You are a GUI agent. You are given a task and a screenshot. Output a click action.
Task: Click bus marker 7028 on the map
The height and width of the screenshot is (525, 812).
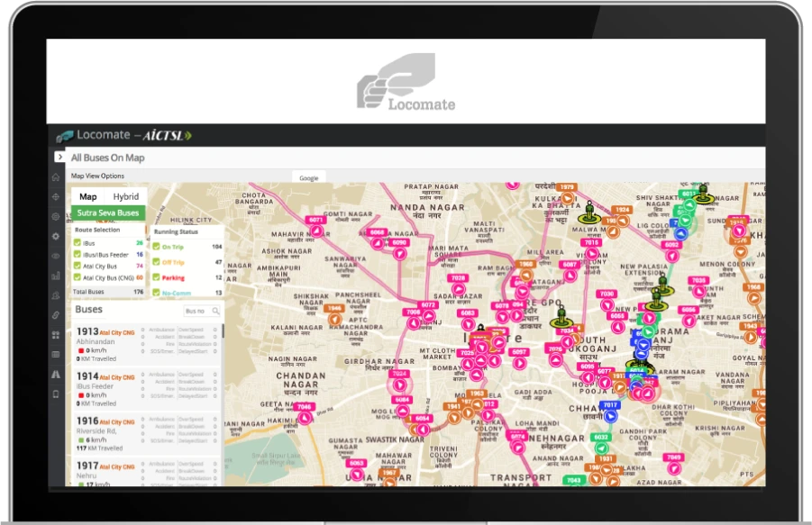458,284
